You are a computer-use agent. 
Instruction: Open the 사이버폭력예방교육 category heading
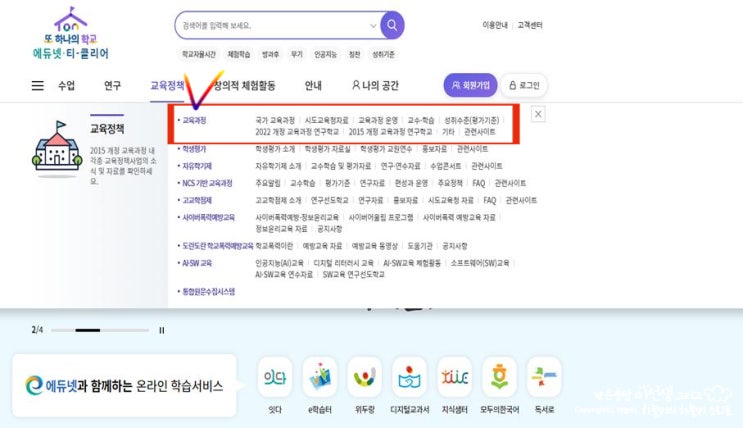click(208, 217)
